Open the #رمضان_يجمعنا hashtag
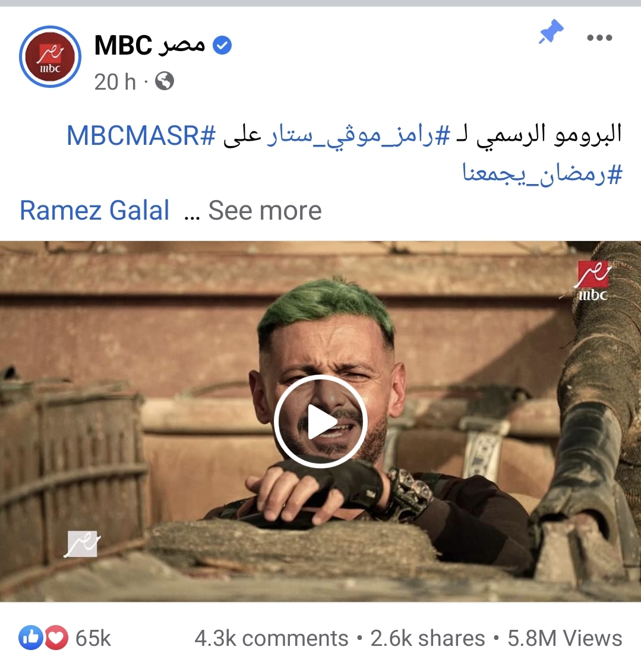The width and height of the screenshot is (641, 672). pos(542,175)
